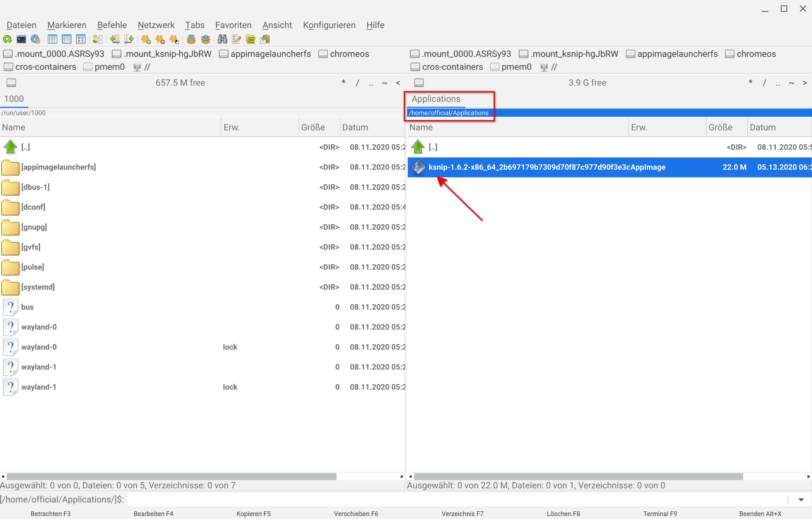The height and width of the screenshot is (519, 812).
Task: Click left panel home (~) path button
Action: coord(384,83)
